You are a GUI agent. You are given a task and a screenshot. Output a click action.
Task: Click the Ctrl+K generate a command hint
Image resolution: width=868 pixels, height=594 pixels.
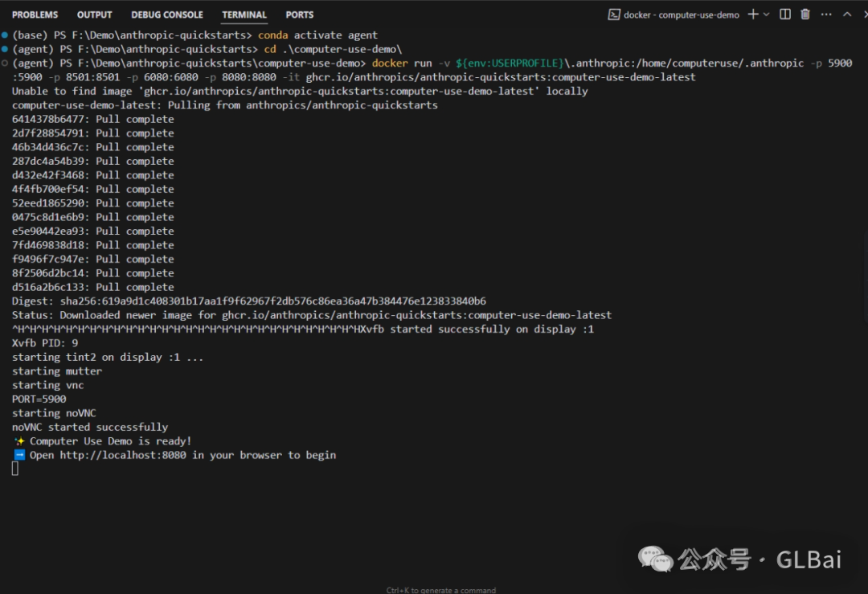440,589
